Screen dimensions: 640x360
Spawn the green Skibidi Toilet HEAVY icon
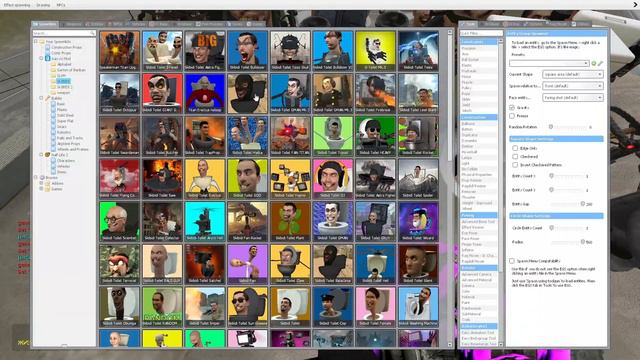[376, 136]
